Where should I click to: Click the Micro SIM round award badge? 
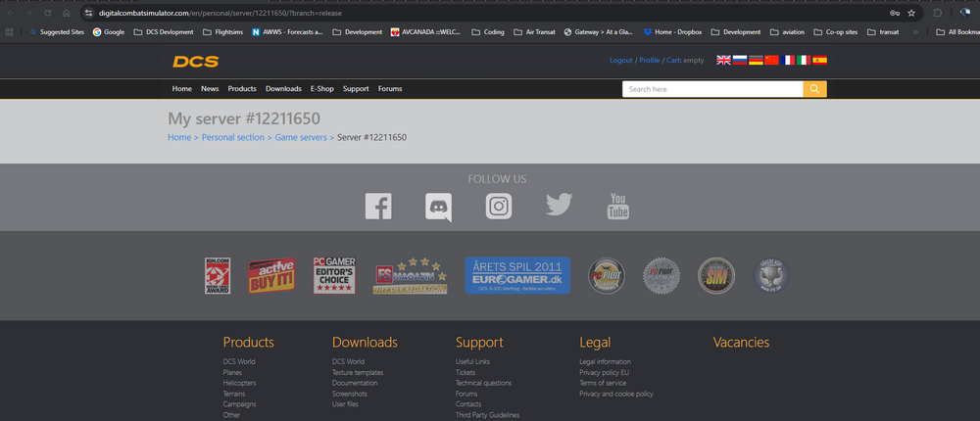[x=716, y=275]
